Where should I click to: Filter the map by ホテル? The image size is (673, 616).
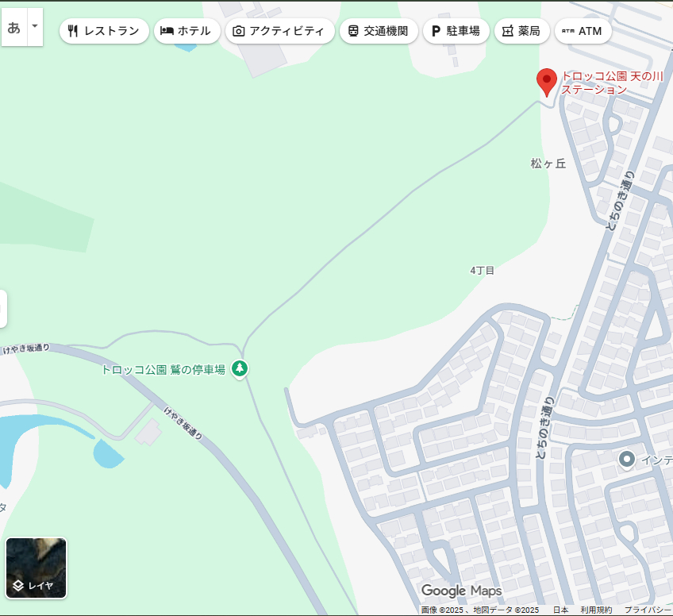pyautogui.click(x=187, y=31)
